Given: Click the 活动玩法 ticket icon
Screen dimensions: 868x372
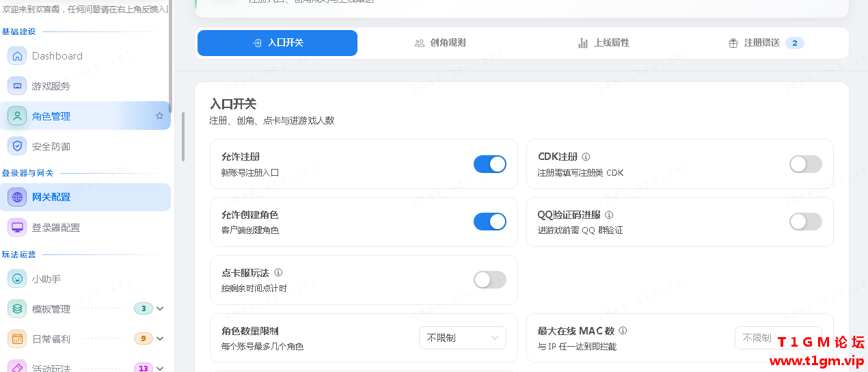Looking at the screenshot, I should (17, 366).
